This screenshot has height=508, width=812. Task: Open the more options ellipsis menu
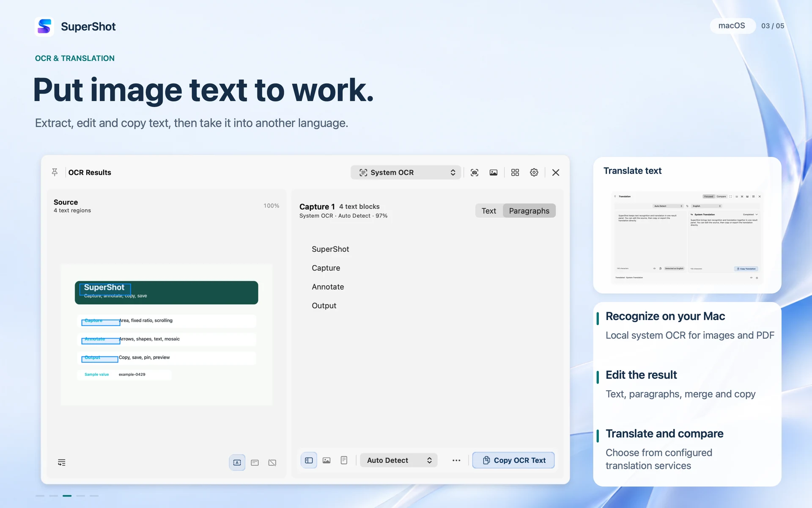[456, 460]
